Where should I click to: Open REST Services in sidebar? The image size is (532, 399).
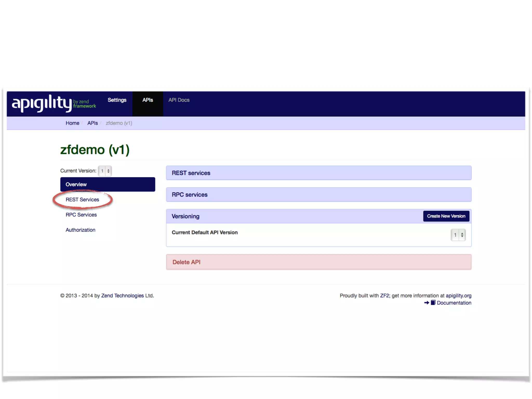(x=82, y=199)
